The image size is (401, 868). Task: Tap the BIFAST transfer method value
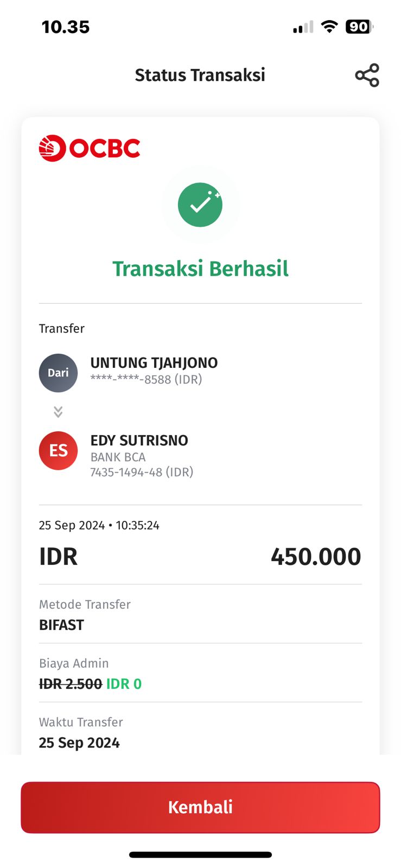point(62,625)
